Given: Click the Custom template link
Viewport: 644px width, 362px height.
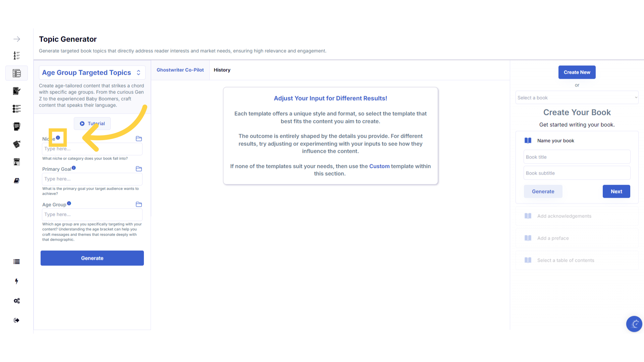Looking at the screenshot, I should point(379,166).
